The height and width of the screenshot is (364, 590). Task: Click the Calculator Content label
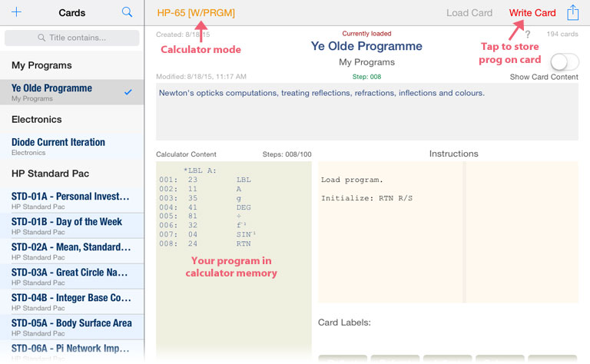pos(186,154)
